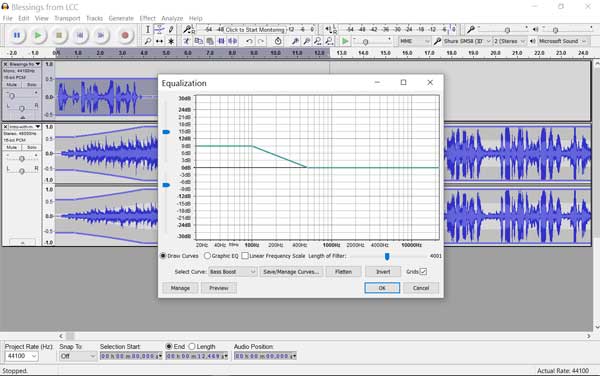
Task: Click the Skip to Start button
Action: coord(80,35)
